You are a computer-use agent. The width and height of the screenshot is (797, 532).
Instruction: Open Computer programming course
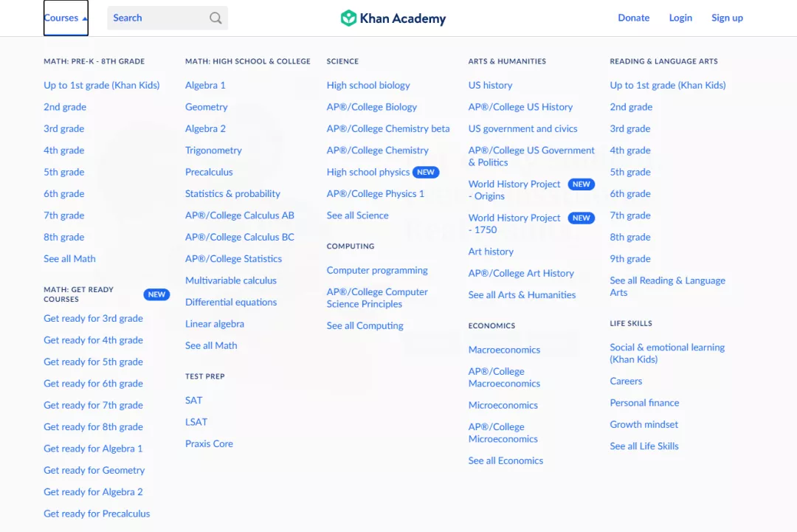click(x=377, y=270)
